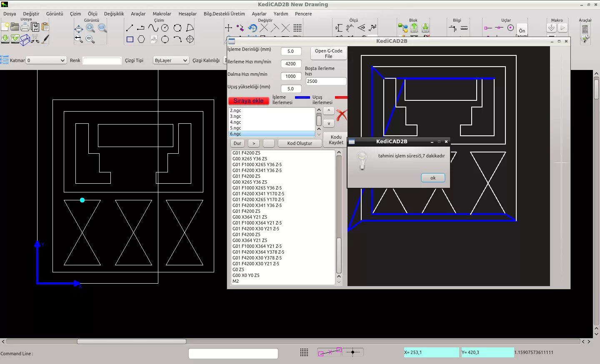The image size is (600, 364).
Task: Click the red Sıraya ekle button
Action: 248,101
